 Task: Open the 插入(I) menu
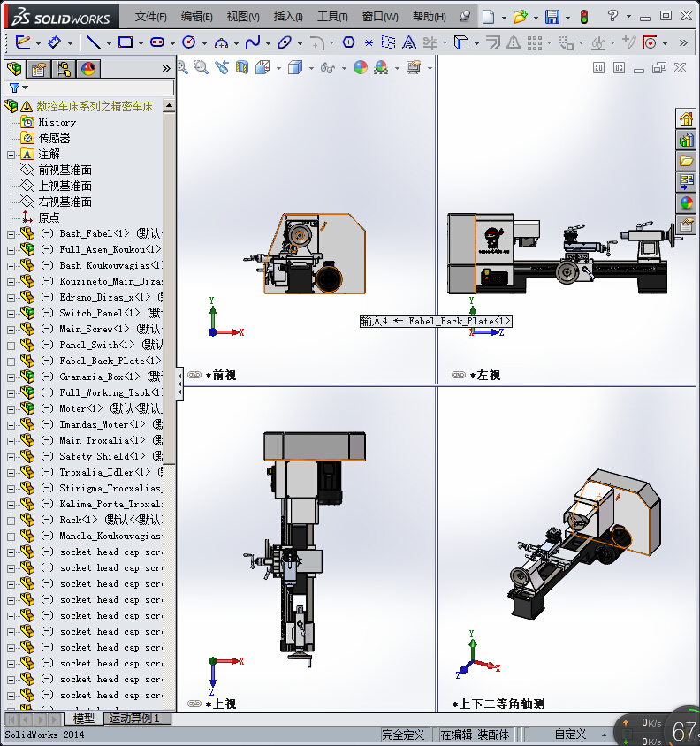(288, 17)
